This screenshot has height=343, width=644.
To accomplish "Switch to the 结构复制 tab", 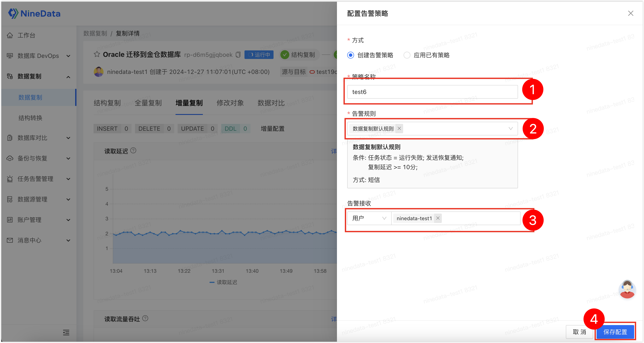I will pyautogui.click(x=107, y=103).
